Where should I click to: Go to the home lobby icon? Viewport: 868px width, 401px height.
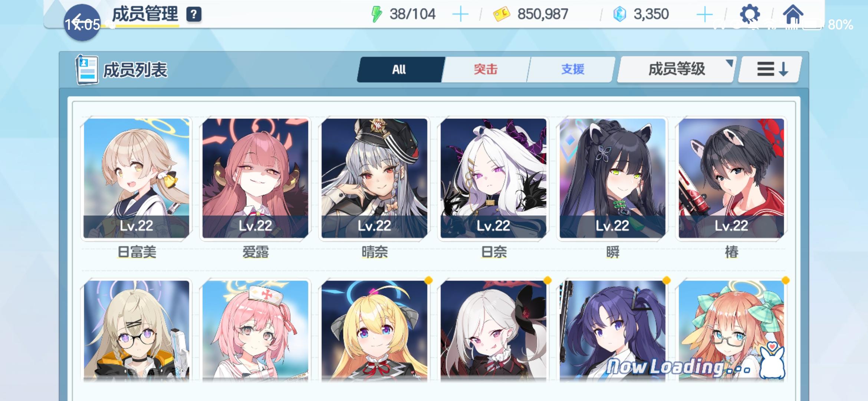point(793,14)
